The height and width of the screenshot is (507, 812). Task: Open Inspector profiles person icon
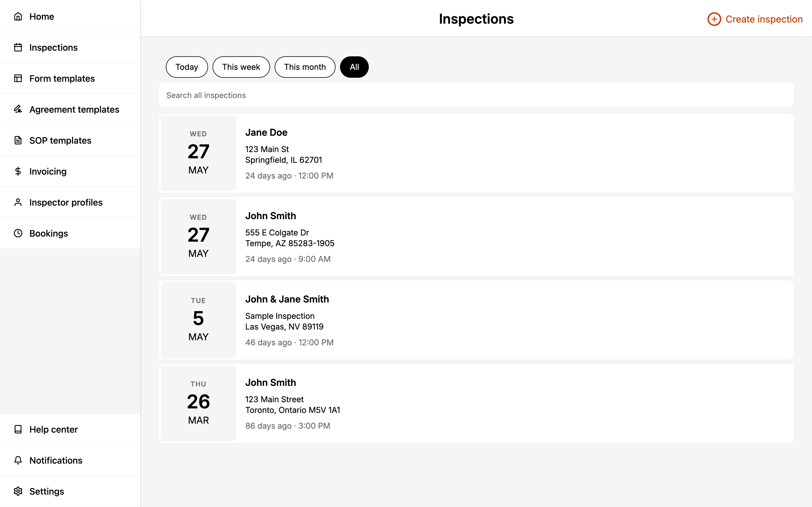click(18, 202)
